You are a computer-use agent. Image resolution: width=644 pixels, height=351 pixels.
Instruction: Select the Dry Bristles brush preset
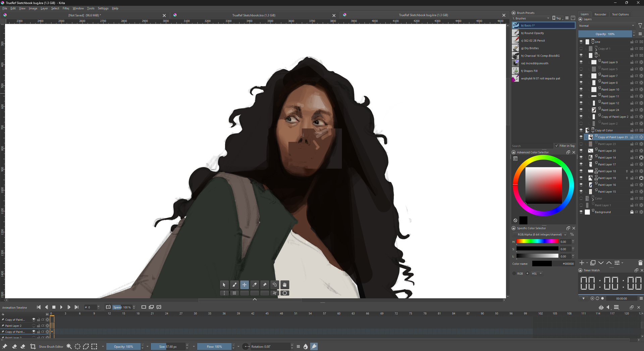tap(532, 48)
